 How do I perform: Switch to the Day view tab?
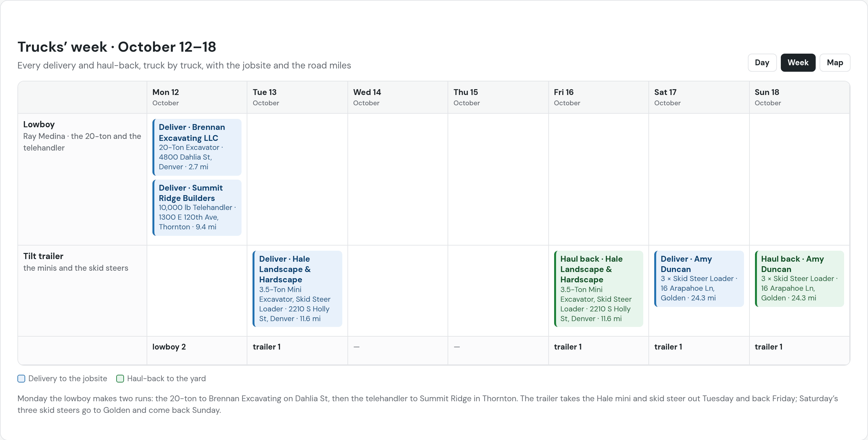762,63
